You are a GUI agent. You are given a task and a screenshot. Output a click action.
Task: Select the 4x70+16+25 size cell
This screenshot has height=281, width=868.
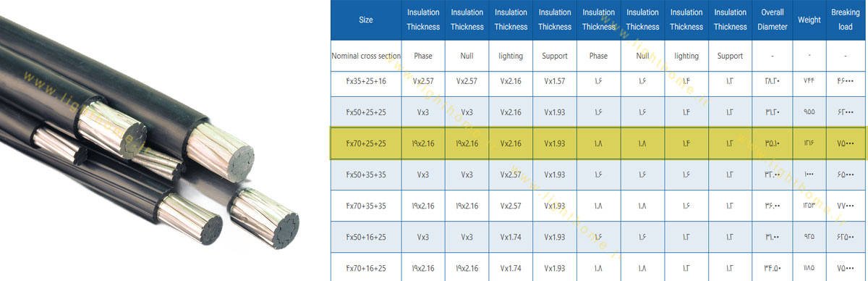point(366,267)
